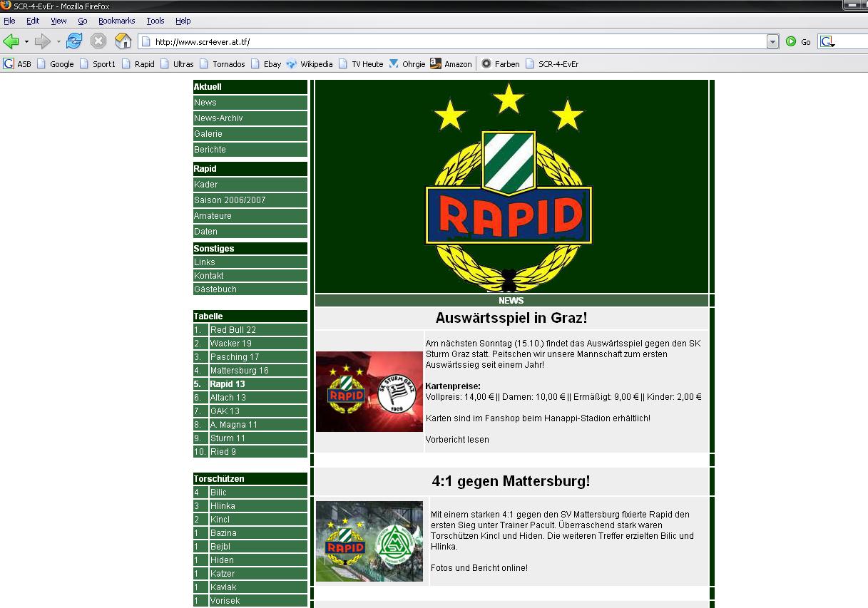Click the large Rapid crest banner
868x608 pixels.
pos(511,187)
